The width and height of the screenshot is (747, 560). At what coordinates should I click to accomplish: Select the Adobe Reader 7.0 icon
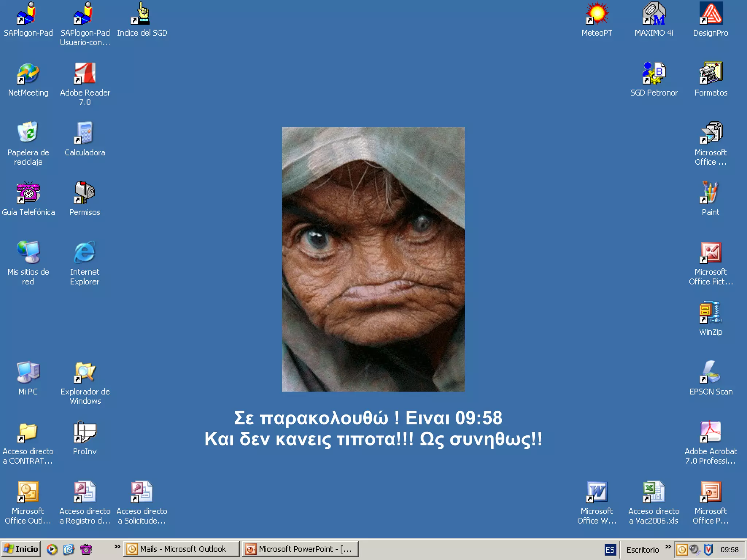point(85,74)
